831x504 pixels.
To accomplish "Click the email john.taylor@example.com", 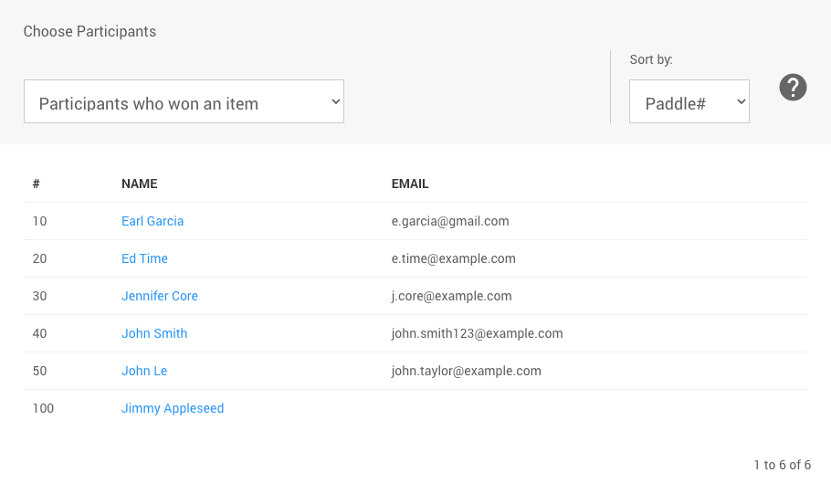I will 466,371.
